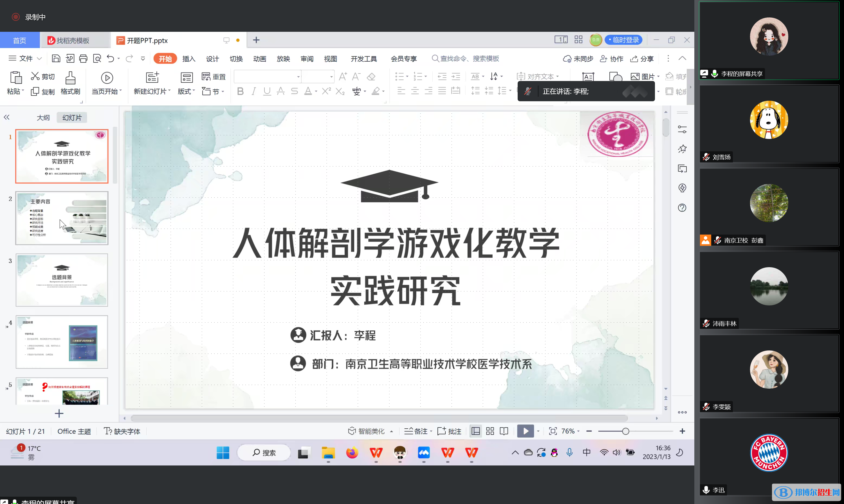Increase paragraph indent
Image resolution: width=844 pixels, height=504 pixels.
tap(455, 76)
